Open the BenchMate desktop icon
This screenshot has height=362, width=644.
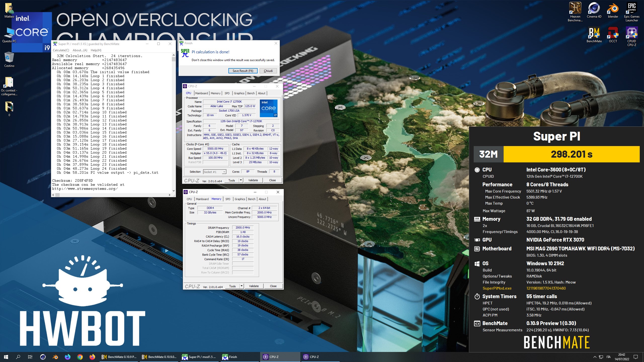pos(594,35)
